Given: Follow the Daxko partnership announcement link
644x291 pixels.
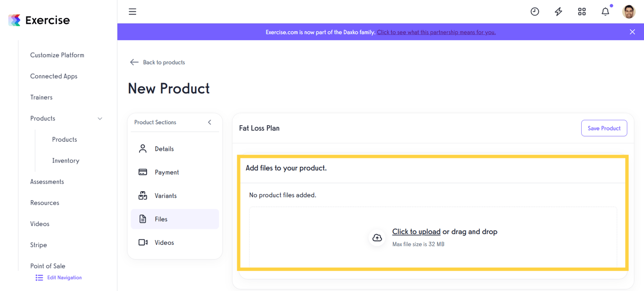Looking at the screenshot, I should tap(436, 32).
